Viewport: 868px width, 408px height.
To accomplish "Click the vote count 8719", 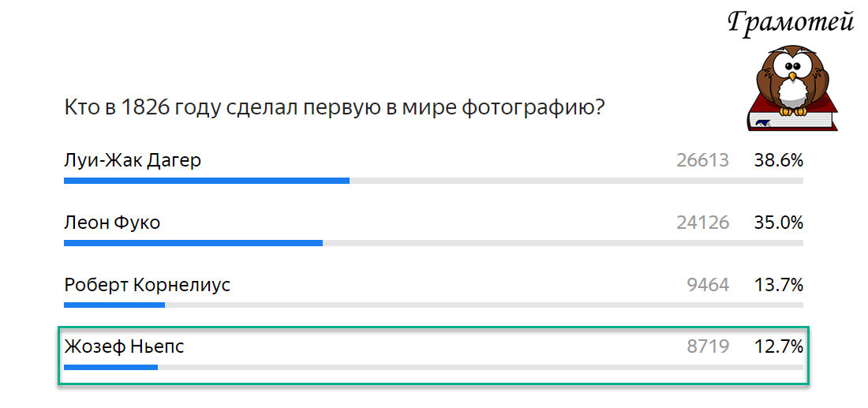I will (x=708, y=347).
